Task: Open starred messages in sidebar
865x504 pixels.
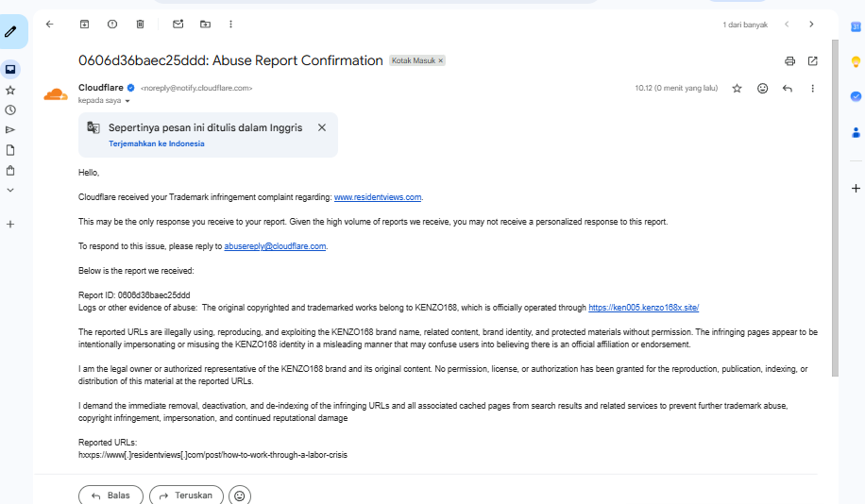Action: tap(10, 91)
